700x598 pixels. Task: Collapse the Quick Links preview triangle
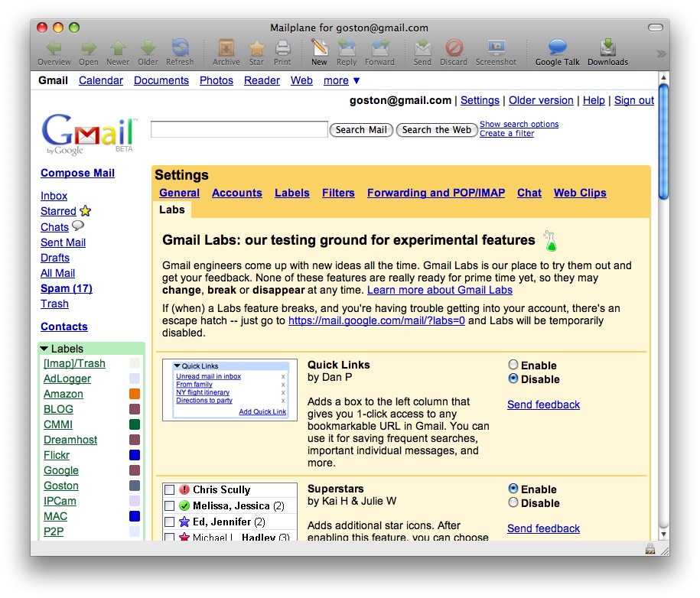click(177, 366)
